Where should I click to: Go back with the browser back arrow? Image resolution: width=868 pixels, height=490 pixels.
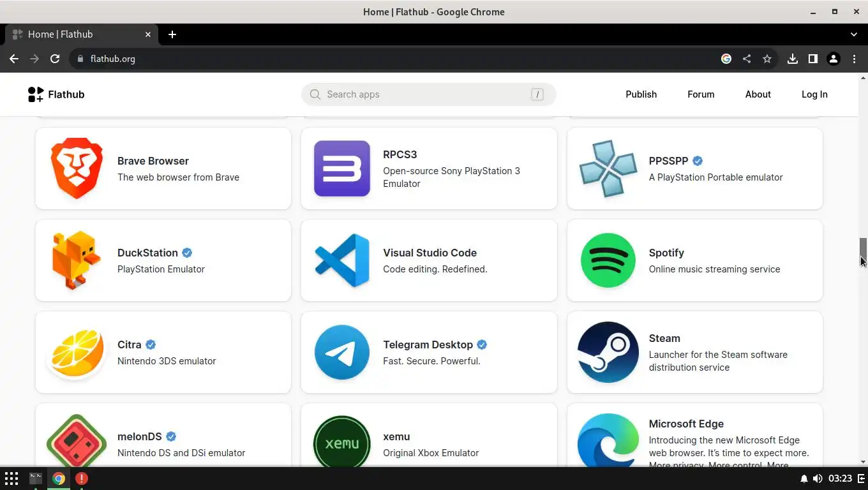[x=14, y=59]
